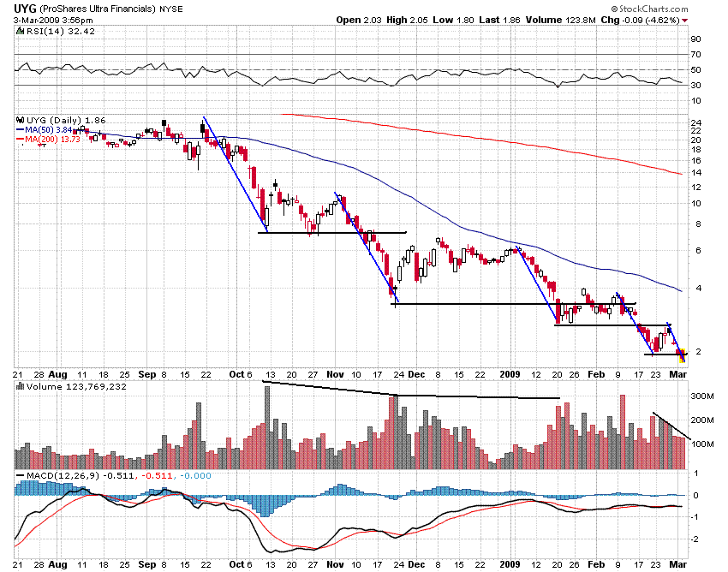The width and height of the screenshot is (728, 572).
Task: Click the "Volume 123.8M" header value
Action: point(560,20)
